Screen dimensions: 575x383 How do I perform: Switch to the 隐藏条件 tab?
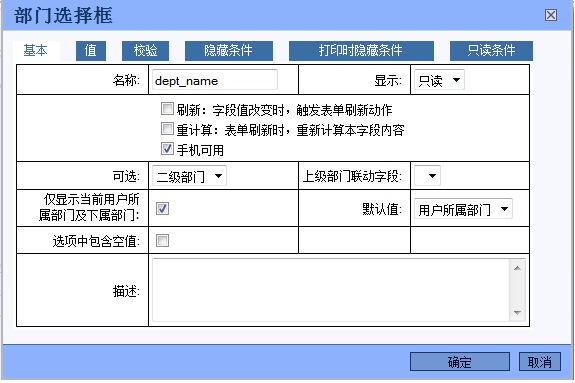click(228, 51)
